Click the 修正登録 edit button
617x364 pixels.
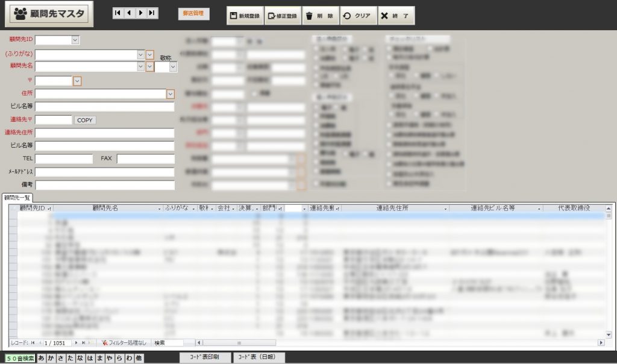[282, 16]
